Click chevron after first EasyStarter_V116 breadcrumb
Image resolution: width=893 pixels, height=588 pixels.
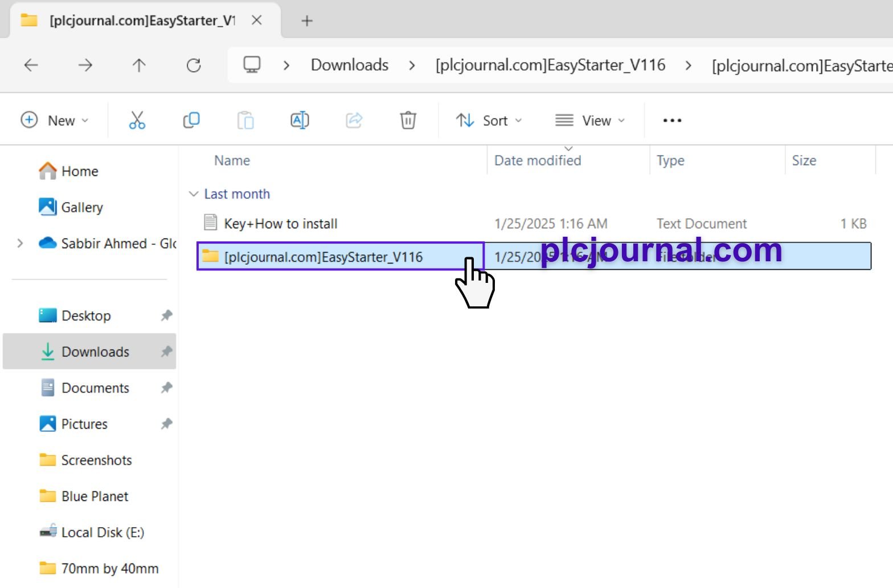point(689,65)
